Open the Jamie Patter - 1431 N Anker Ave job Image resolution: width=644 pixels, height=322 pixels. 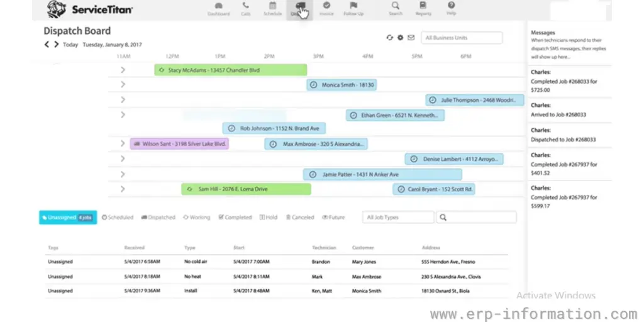coord(382,175)
